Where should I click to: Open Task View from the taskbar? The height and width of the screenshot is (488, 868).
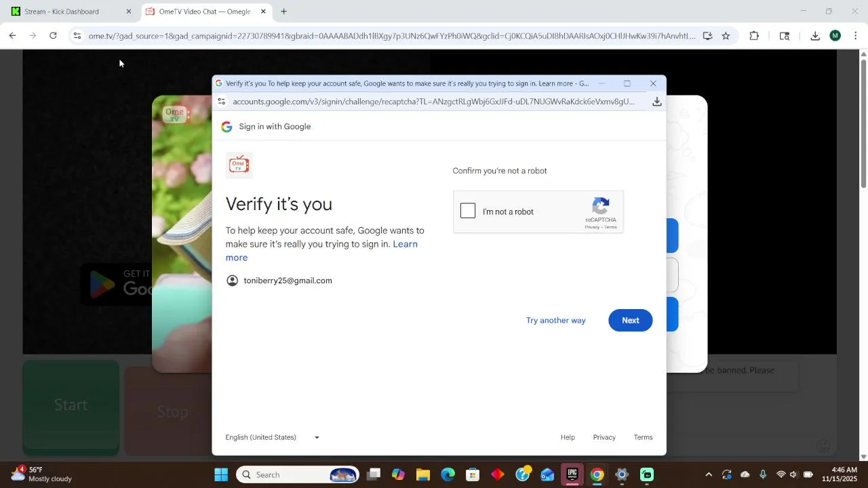(374, 474)
